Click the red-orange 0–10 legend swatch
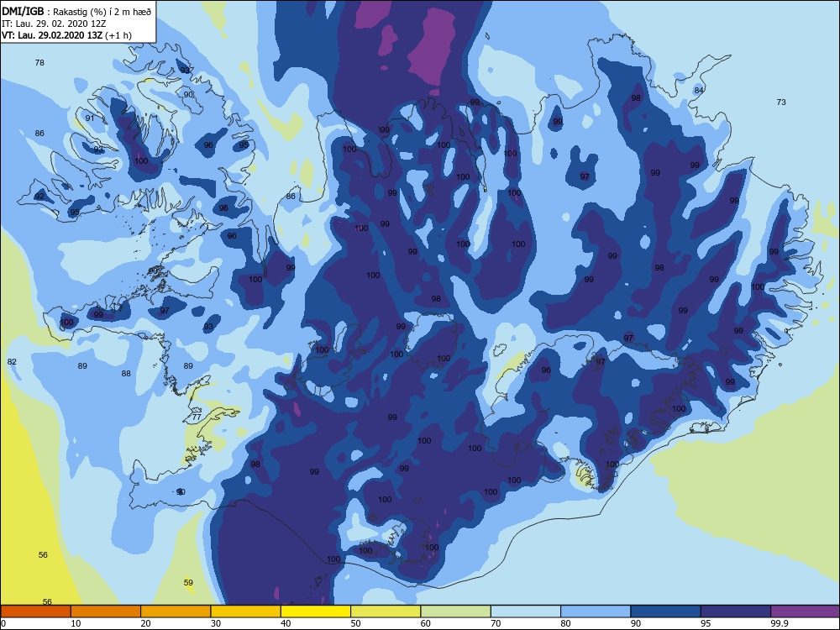Screen dimensions: 840x630 coord(35,612)
